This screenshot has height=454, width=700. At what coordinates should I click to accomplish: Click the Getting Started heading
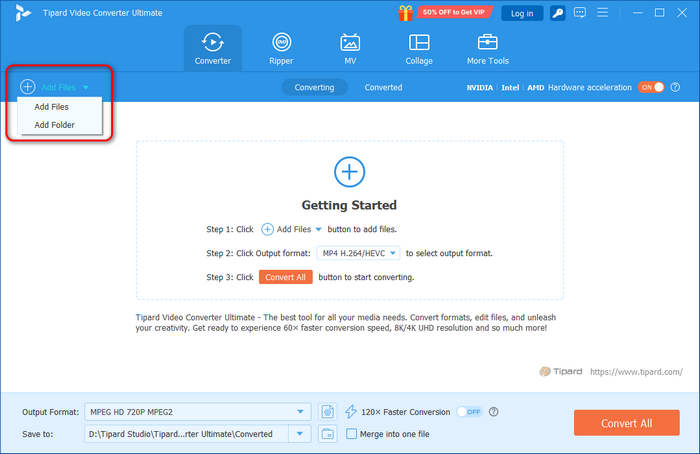click(349, 205)
